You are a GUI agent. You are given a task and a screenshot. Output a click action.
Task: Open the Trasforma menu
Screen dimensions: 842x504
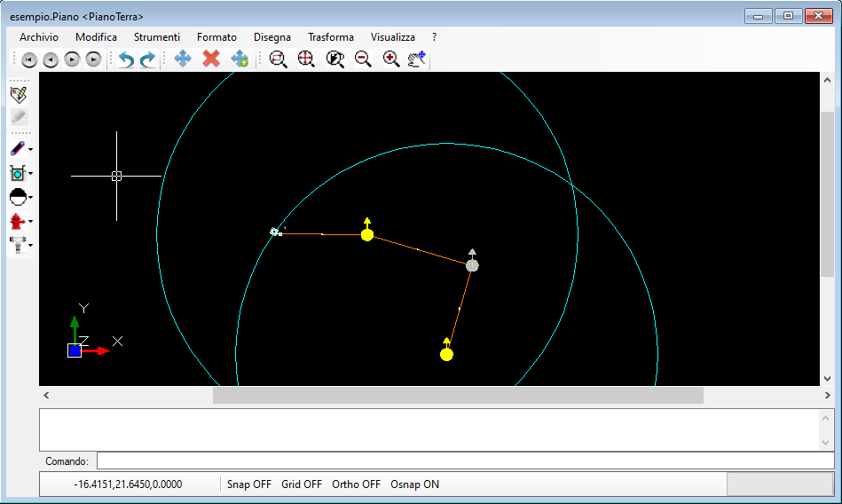tap(331, 37)
